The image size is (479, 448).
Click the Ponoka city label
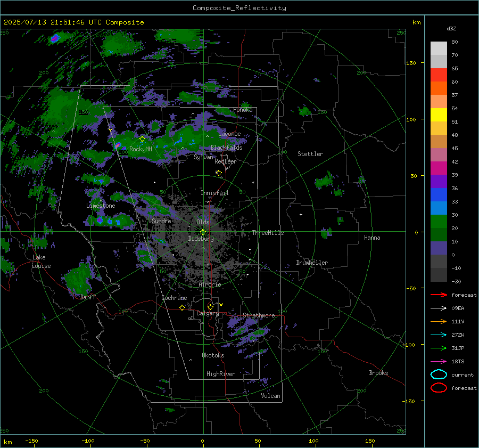243,110
